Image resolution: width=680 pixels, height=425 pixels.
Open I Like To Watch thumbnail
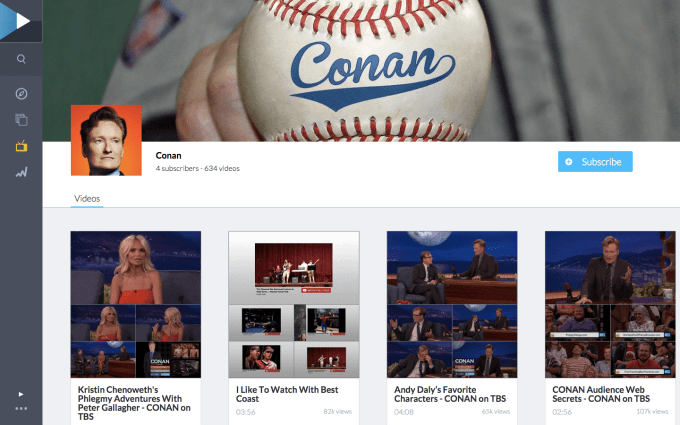(x=294, y=304)
